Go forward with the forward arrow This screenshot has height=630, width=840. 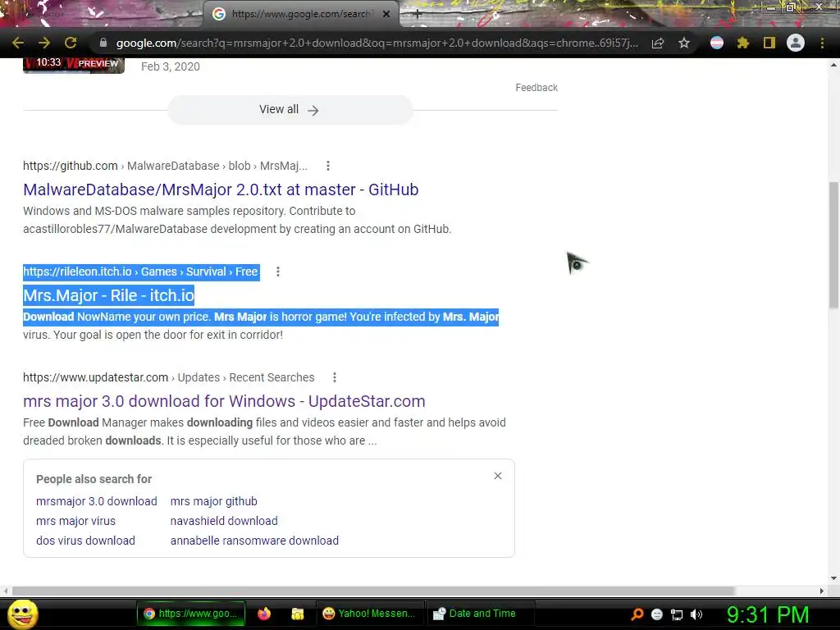pyautogui.click(x=44, y=43)
